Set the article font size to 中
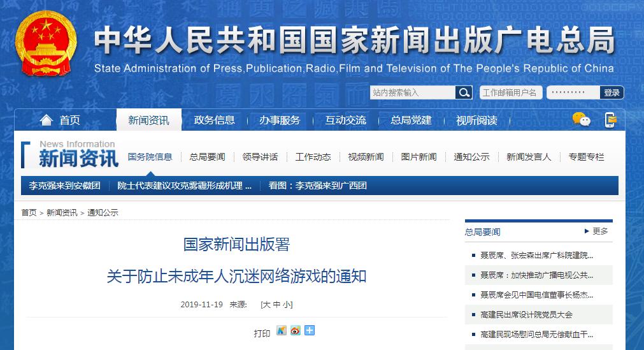The width and height of the screenshot is (644, 350). [x=276, y=305]
